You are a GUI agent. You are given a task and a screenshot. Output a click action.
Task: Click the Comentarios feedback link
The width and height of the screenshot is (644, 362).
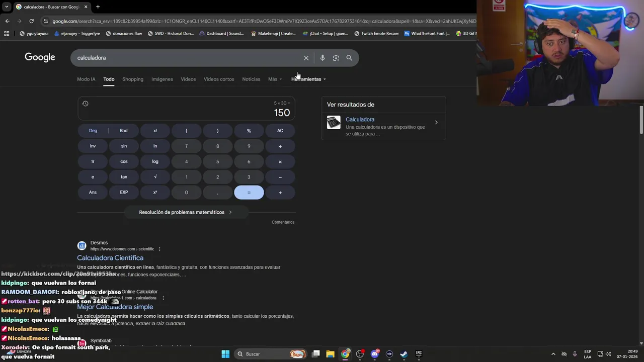tap(283, 222)
